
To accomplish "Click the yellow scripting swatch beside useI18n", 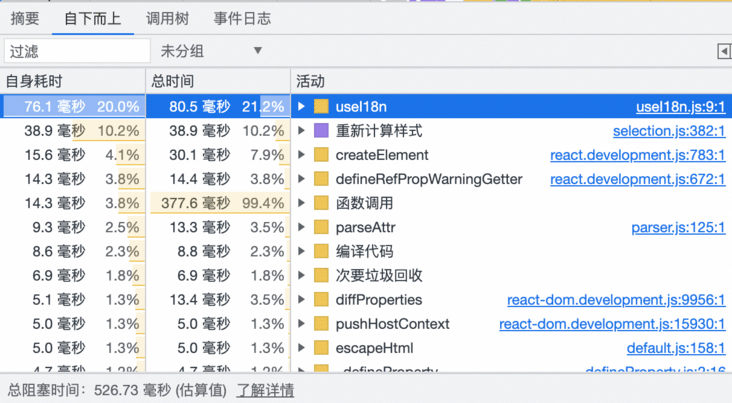I will 321,106.
